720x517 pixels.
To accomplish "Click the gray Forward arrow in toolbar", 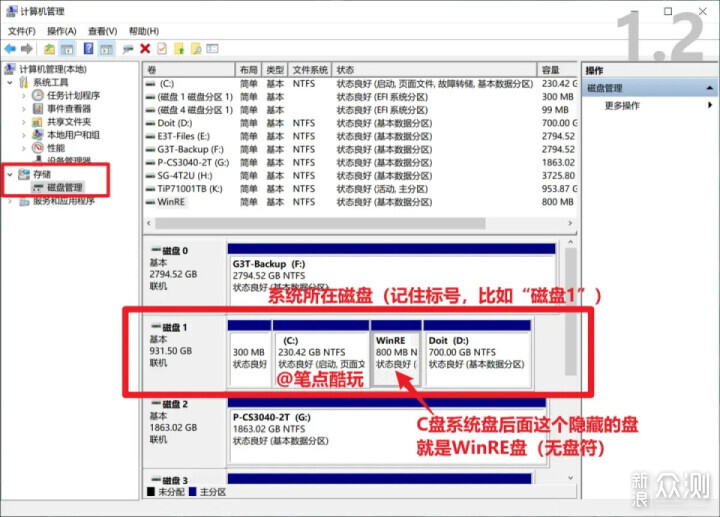I will pos(27,49).
